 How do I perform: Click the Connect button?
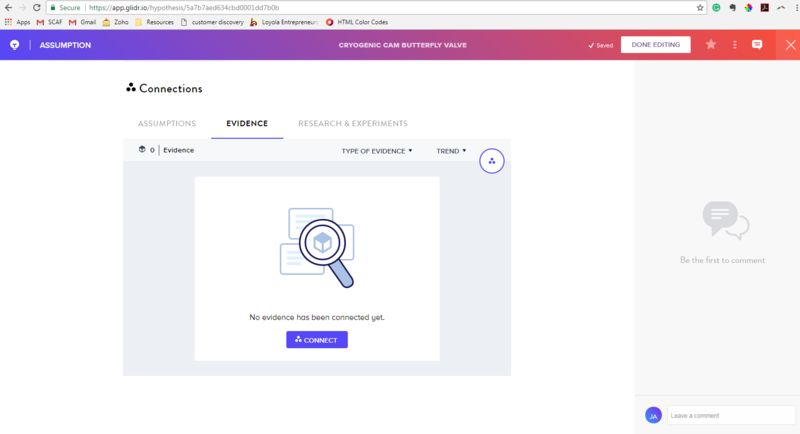pos(316,340)
